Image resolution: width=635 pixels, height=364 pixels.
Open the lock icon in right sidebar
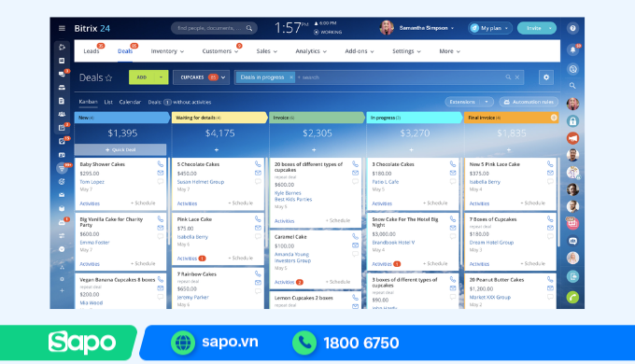coord(572,120)
